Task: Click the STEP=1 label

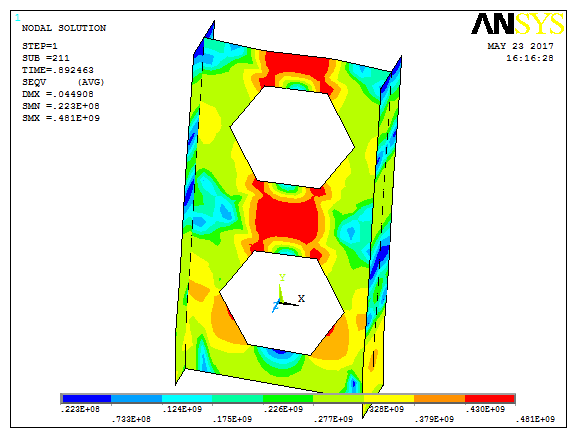Action: (40, 46)
